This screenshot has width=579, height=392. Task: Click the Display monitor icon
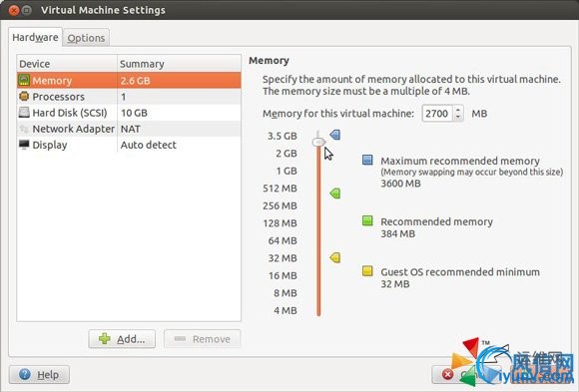click(x=24, y=145)
